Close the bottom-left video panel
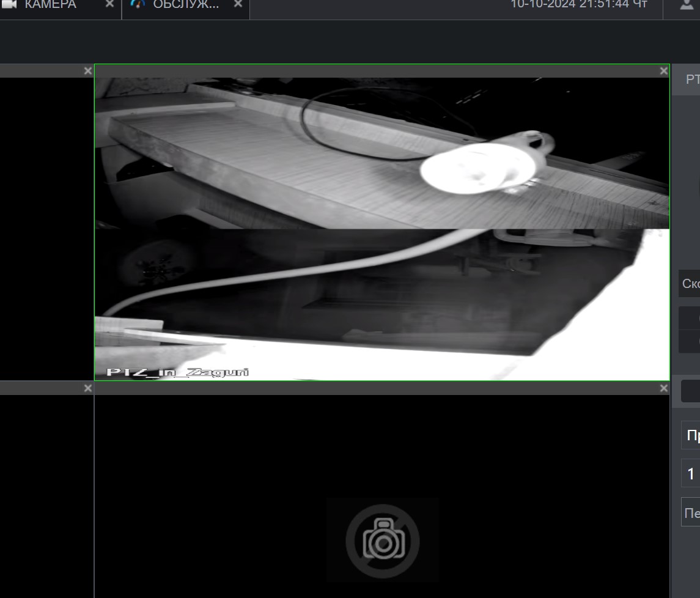700x598 pixels. [87, 388]
